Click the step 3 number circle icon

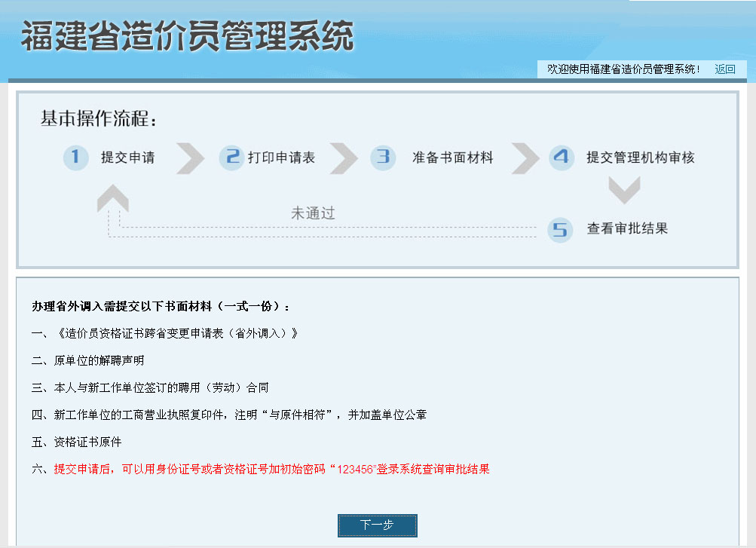[383, 158]
